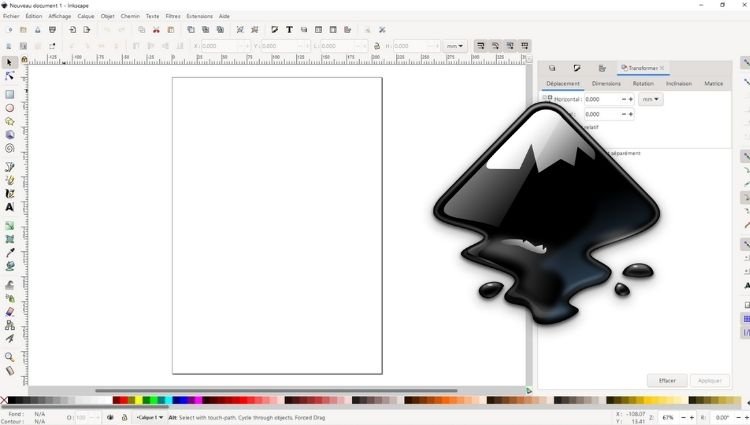Increase zoom with plus button in status bar

[691, 417]
